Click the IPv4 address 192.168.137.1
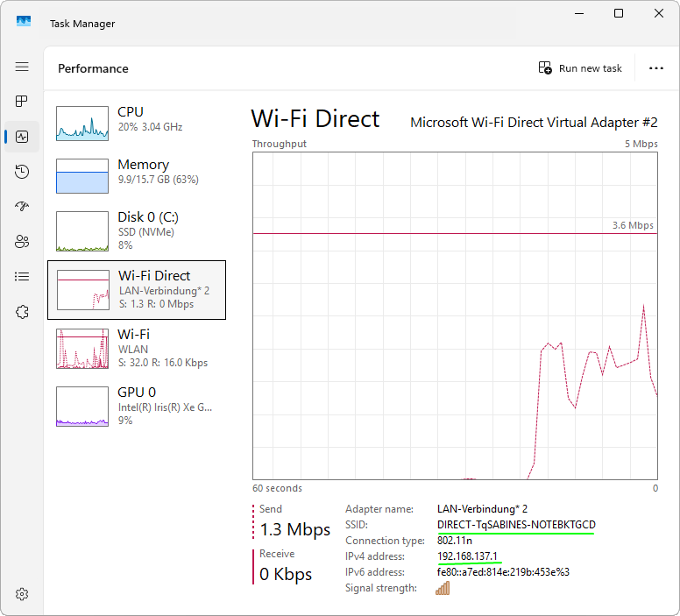Viewport: 680px width, 616px height. pyautogui.click(x=467, y=556)
